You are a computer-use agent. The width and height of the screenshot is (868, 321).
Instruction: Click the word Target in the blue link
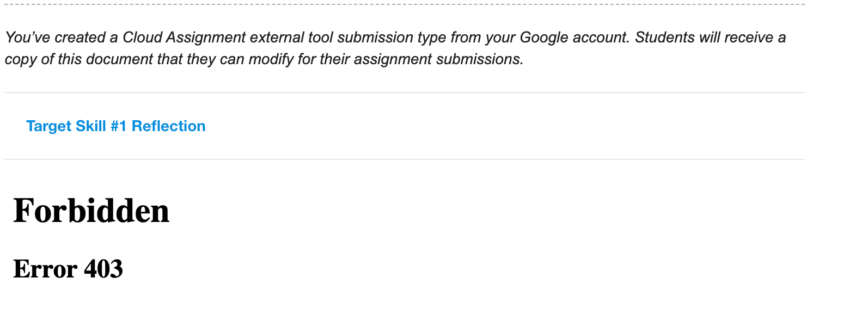click(49, 126)
